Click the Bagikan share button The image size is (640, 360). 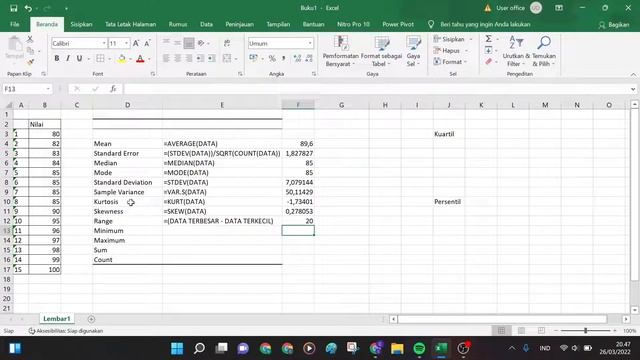613,25
